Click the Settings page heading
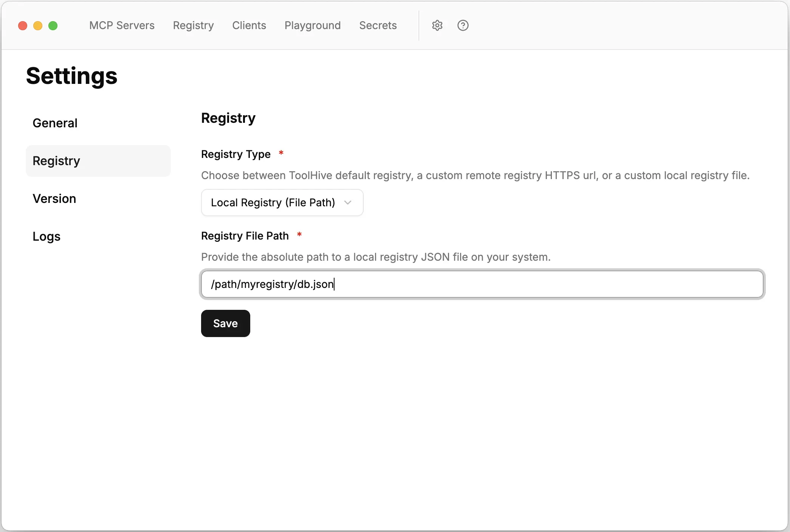This screenshot has height=532, width=790. pos(71,76)
